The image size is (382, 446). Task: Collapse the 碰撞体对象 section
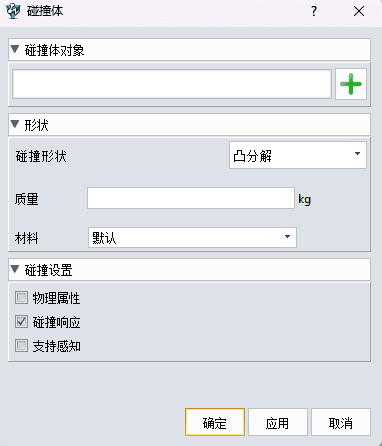click(x=15, y=50)
